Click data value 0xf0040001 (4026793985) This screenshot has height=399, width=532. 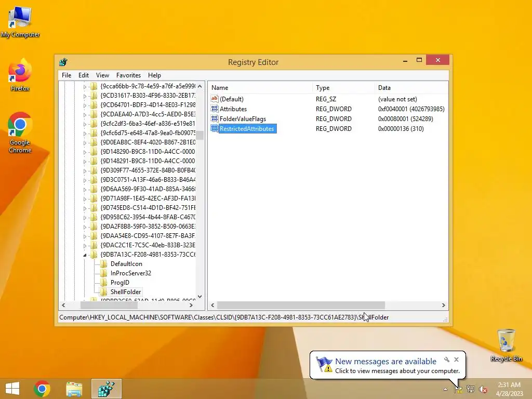pos(411,109)
